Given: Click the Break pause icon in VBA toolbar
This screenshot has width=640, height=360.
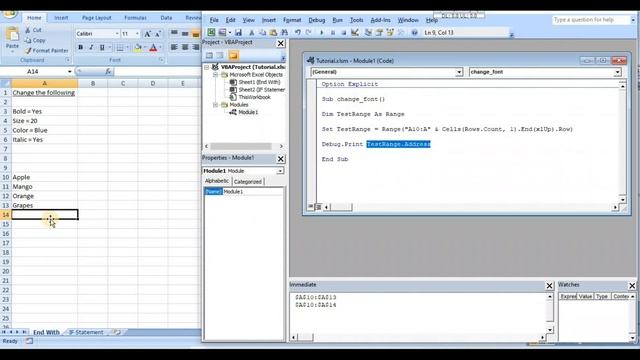Looking at the screenshot, I should (333, 32).
